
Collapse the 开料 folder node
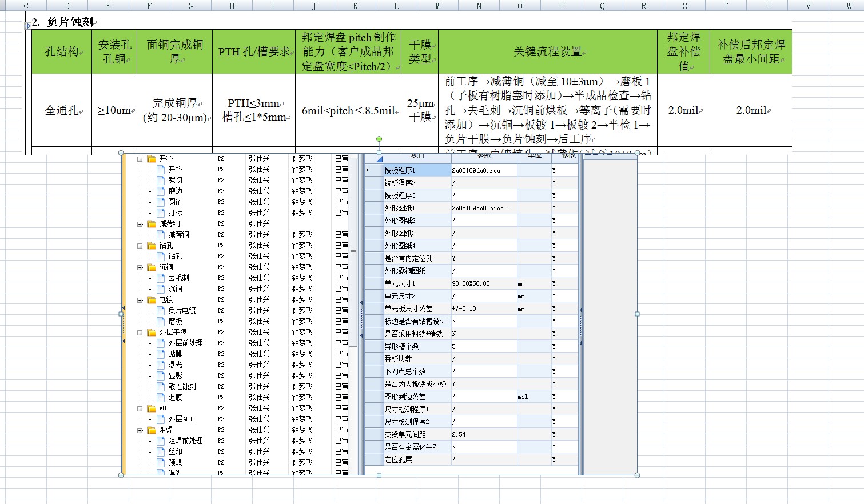(140, 159)
